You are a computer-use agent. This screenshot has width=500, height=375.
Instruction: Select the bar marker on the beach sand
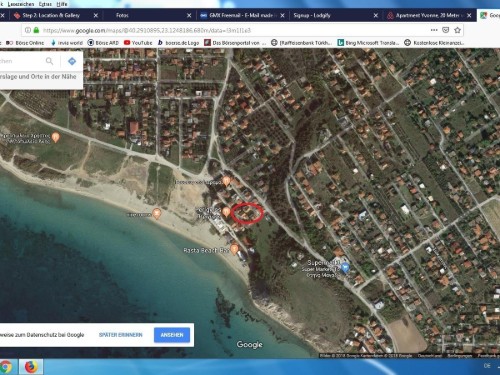157,213
